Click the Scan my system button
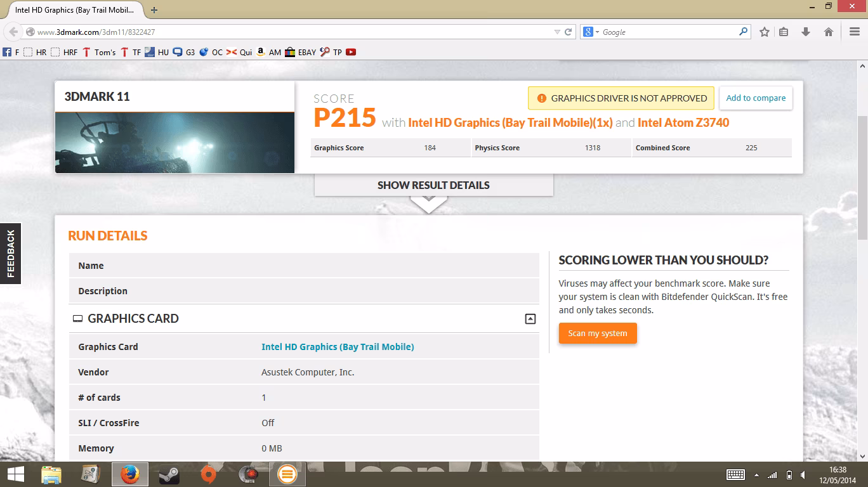868x487 pixels. [x=598, y=334]
